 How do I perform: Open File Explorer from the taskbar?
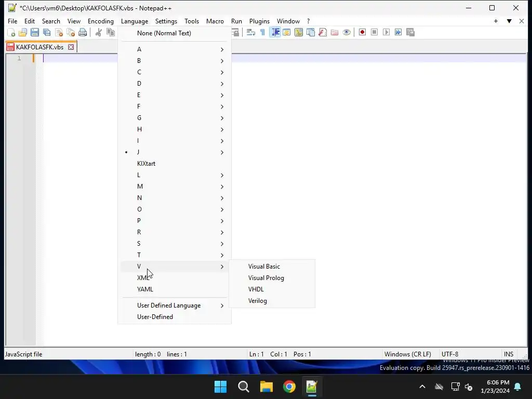[267, 387]
